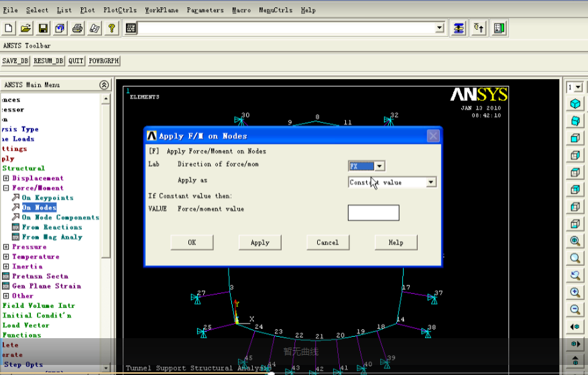The height and width of the screenshot is (375, 588).
Task: Select the front view icon
Action: (575, 138)
